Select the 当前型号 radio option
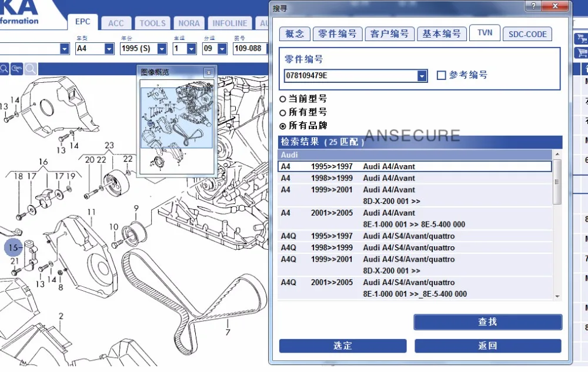The height and width of the screenshot is (372, 588). 283,99
